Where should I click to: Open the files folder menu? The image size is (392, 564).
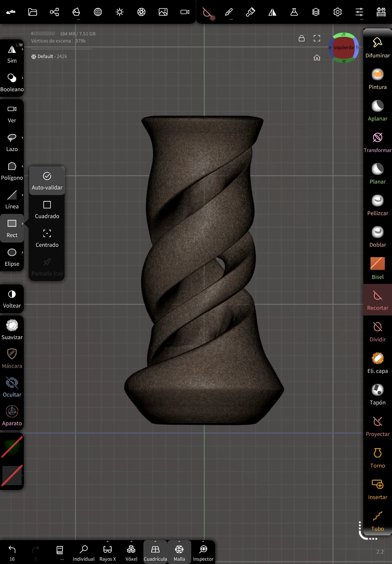(33, 12)
